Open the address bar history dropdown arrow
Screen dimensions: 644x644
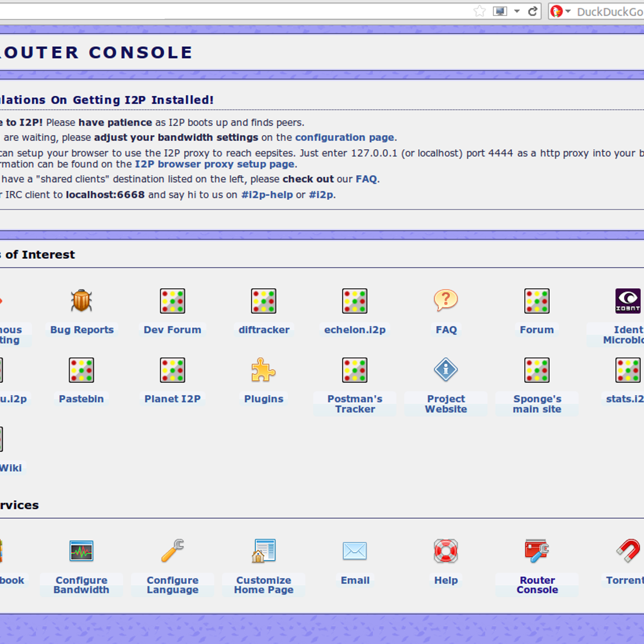point(517,11)
